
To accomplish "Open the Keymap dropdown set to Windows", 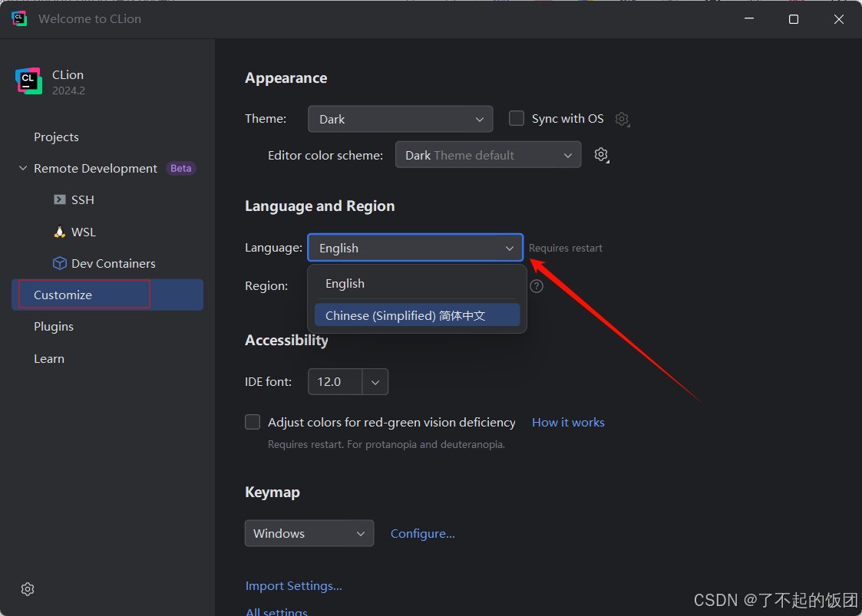I will click(309, 533).
